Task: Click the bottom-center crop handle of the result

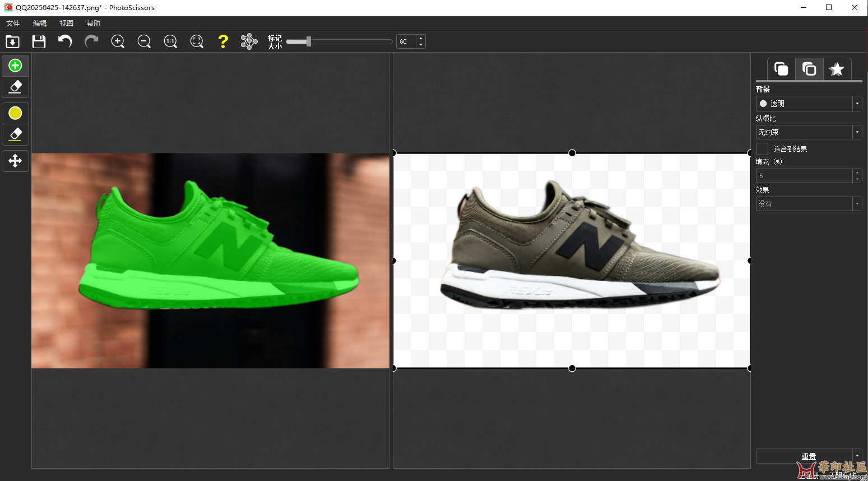Action: coord(572,368)
